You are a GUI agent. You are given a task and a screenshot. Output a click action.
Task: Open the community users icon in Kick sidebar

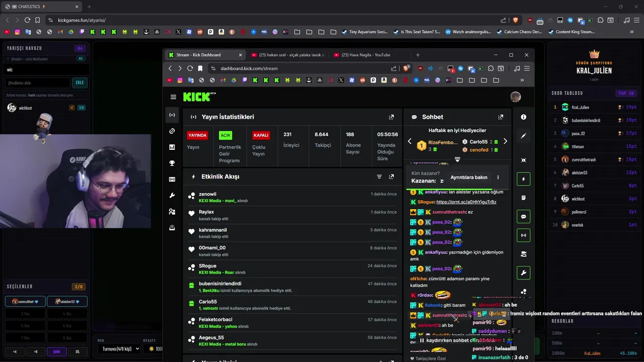pos(172,212)
